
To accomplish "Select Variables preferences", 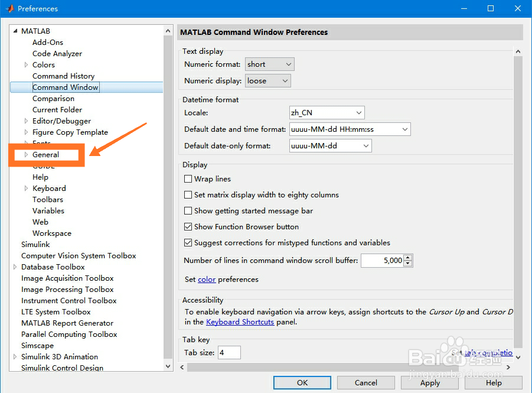I will 48,210.
